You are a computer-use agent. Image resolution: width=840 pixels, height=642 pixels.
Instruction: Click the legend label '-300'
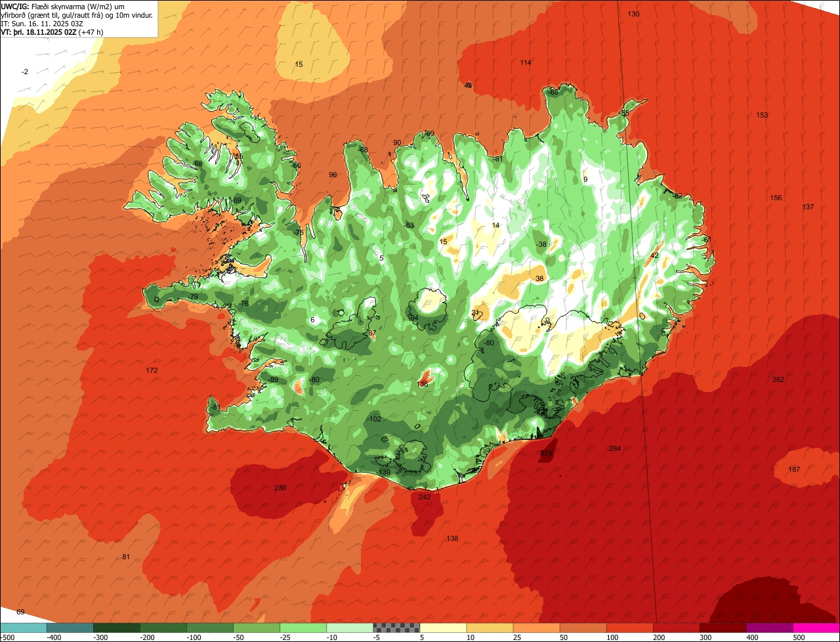[x=100, y=637]
